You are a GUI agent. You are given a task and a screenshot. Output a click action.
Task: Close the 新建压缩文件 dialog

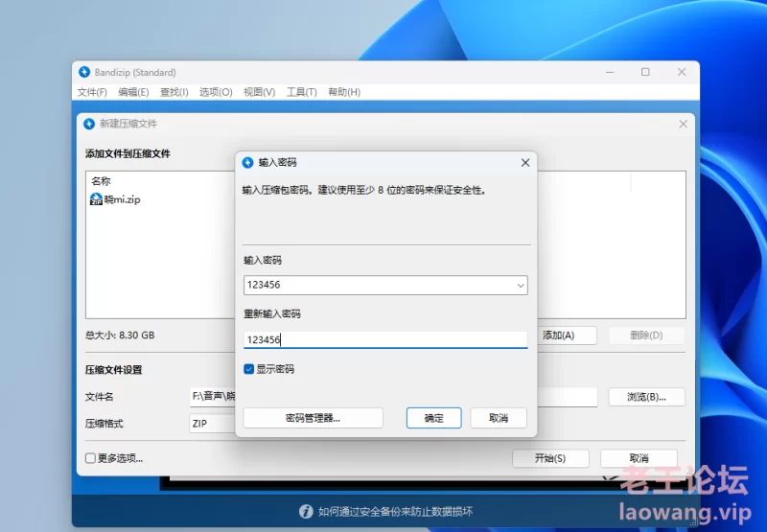click(x=684, y=125)
